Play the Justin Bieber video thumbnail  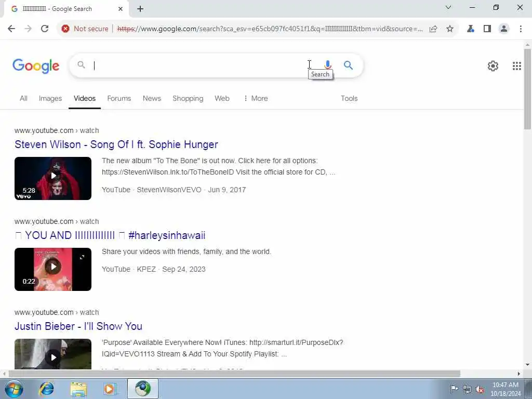[x=53, y=354]
